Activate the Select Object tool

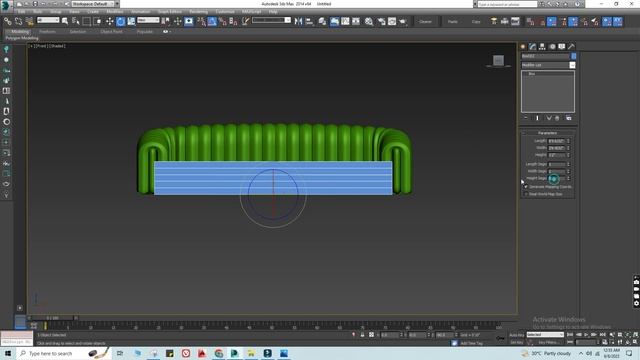point(65,21)
